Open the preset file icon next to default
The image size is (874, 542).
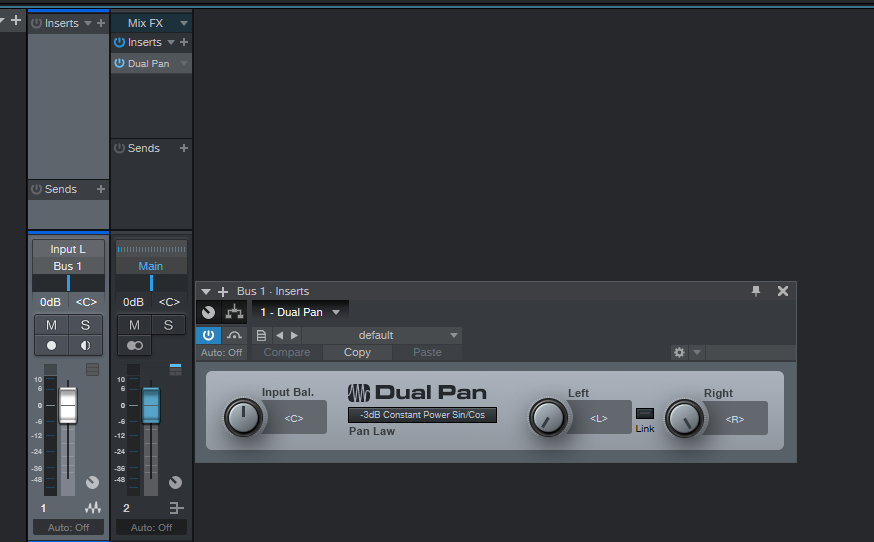pyautogui.click(x=261, y=335)
